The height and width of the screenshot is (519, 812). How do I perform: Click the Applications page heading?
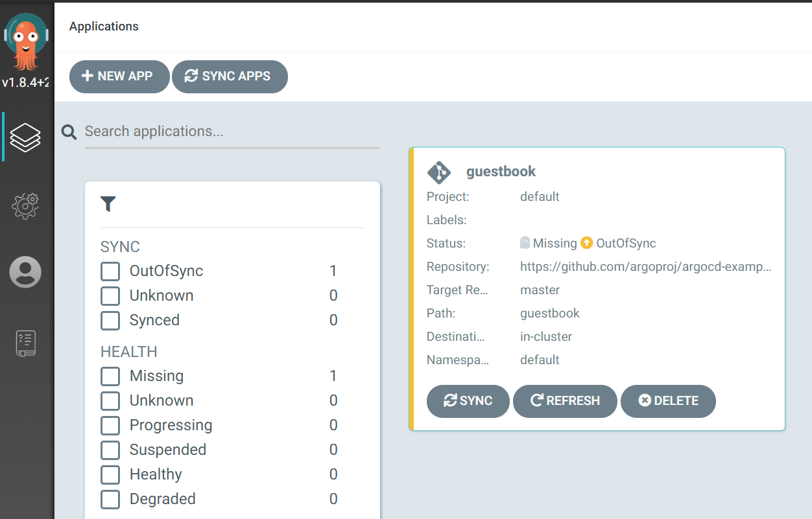[x=104, y=27]
